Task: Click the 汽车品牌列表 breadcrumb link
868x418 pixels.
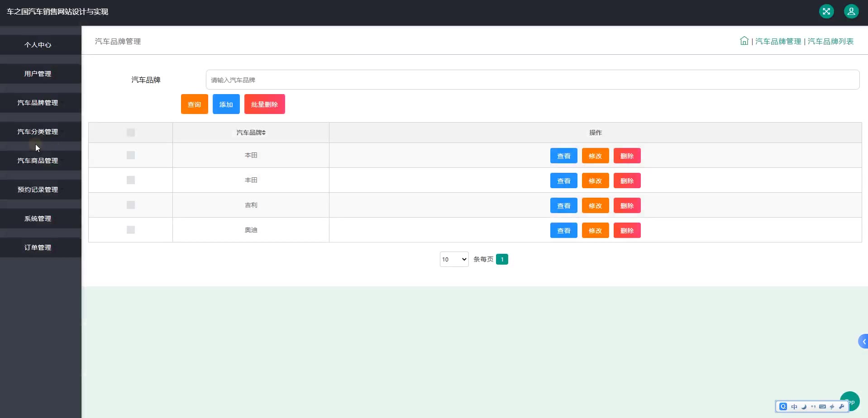Action: (831, 41)
